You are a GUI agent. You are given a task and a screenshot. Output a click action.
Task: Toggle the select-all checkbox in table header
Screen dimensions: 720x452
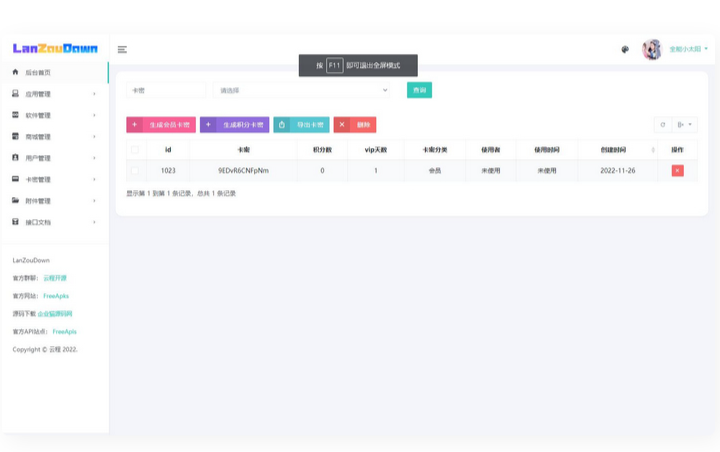135,149
